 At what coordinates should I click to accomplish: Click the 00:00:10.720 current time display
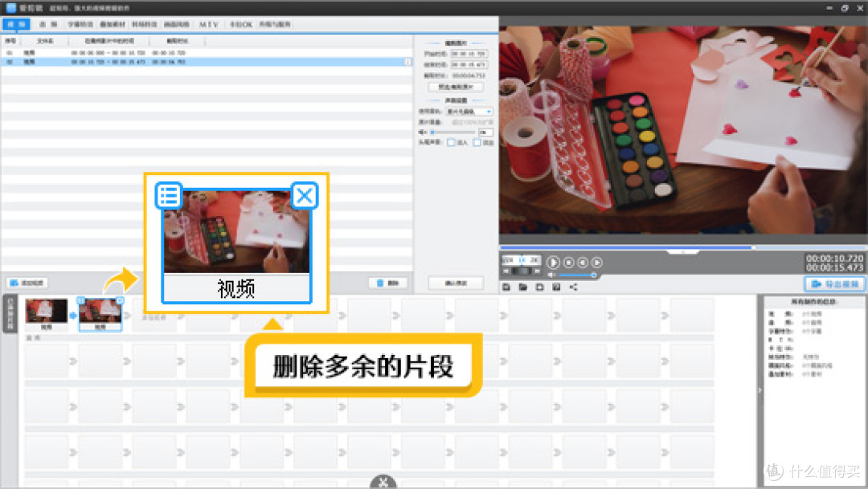point(834,259)
